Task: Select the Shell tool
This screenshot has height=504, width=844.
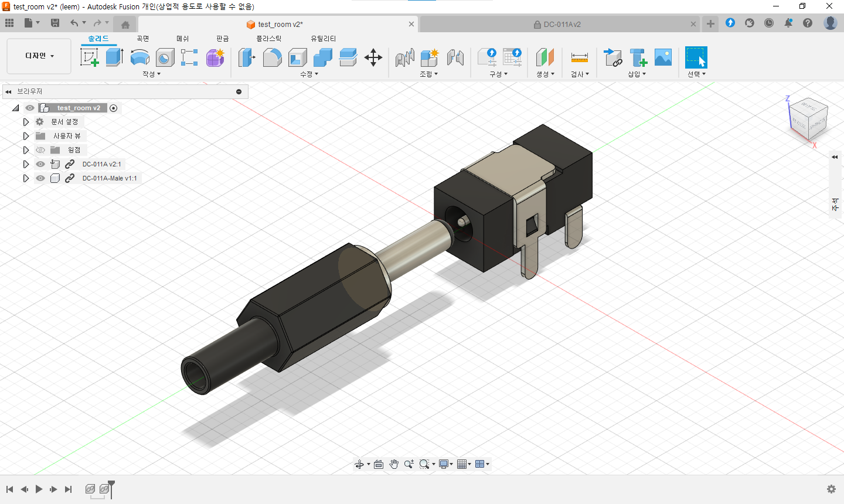Action: pyautogui.click(x=298, y=57)
